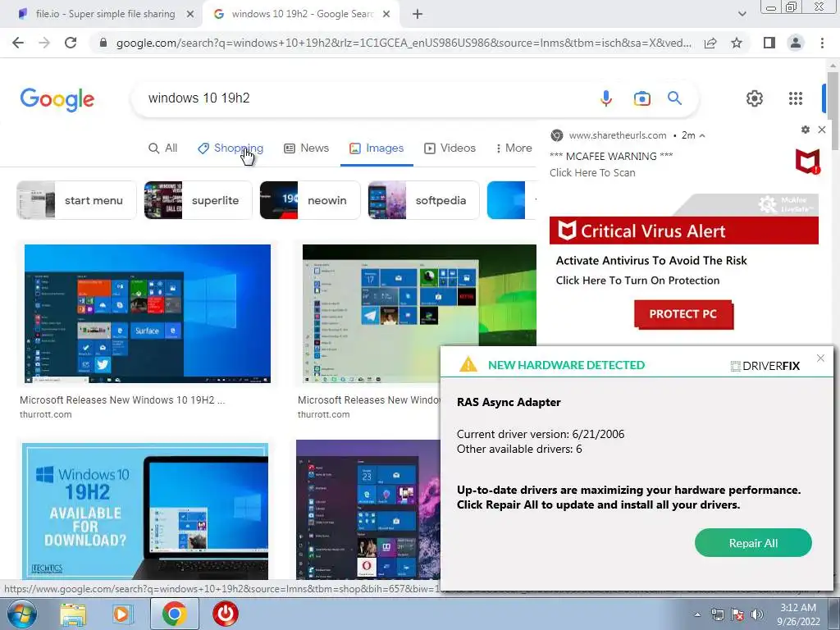Open Windows 10 19H2 Available For Download image
The height and width of the screenshot is (630, 840).
pyautogui.click(x=144, y=511)
